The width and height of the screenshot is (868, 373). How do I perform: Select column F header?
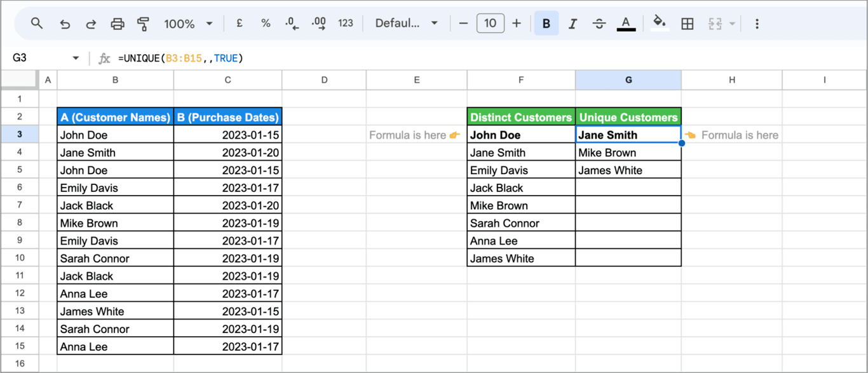[x=521, y=80]
